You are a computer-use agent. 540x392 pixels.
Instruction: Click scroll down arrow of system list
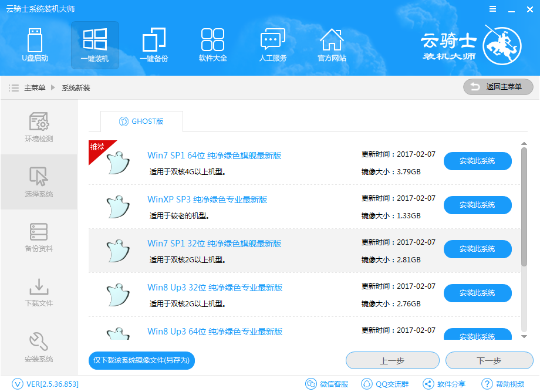(524, 337)
